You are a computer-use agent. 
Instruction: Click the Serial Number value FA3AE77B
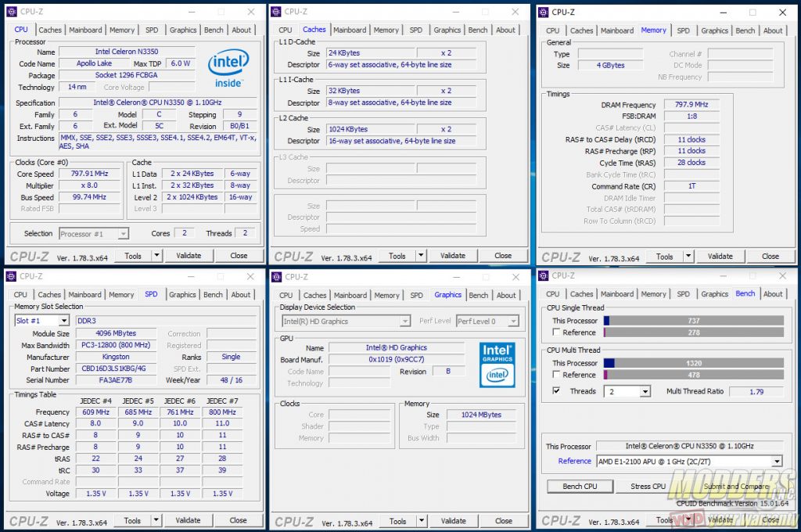116,380
